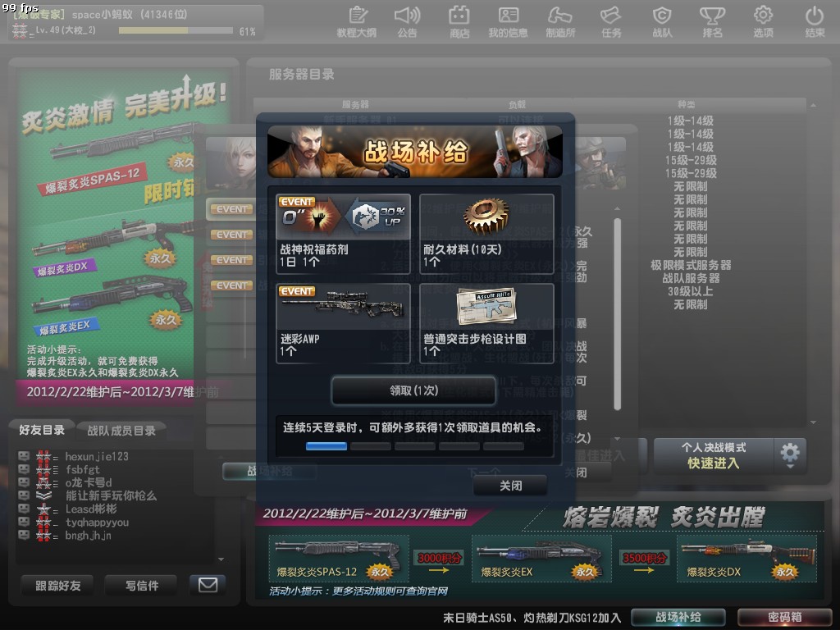
Task: Click the 负载 column header
Action: coord(518,104)
